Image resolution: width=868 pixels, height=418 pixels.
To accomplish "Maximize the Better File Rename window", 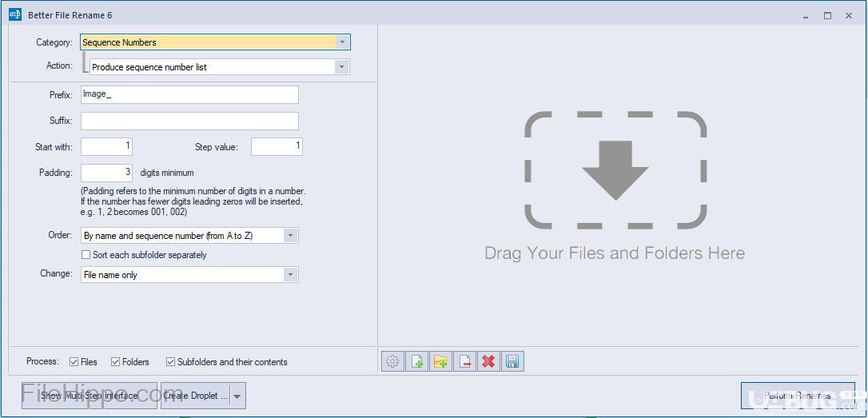I will click(x=827, y=15).
